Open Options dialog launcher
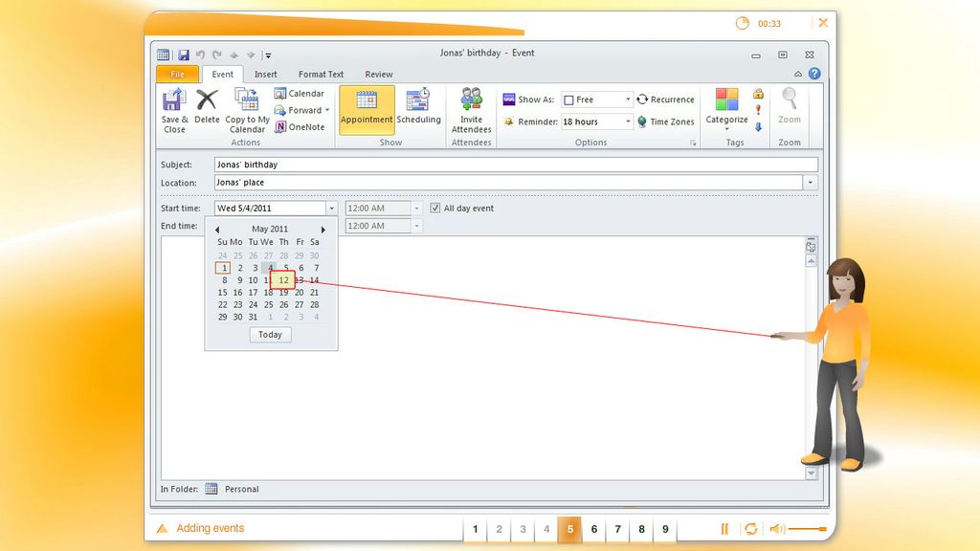Screen dimensions: 980x551 tap(693, 143)
